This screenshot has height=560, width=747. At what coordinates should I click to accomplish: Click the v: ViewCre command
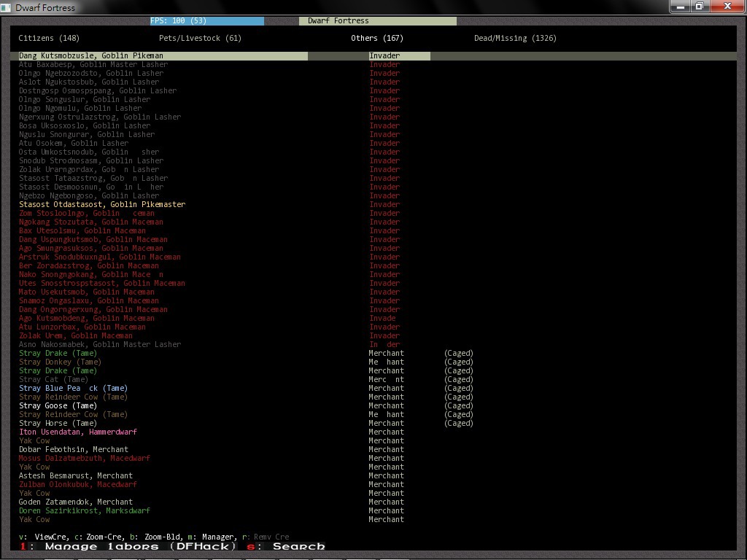(44, 537)
